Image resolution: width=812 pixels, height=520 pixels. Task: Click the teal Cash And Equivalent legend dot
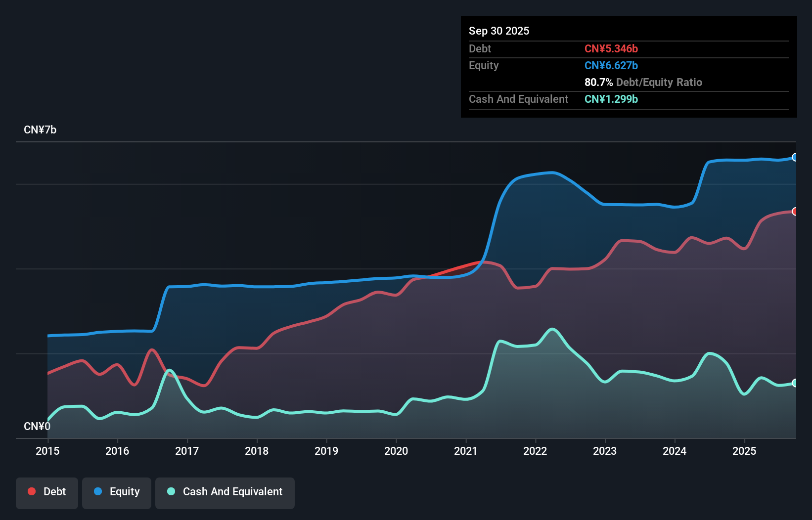[x=171, y=491]
